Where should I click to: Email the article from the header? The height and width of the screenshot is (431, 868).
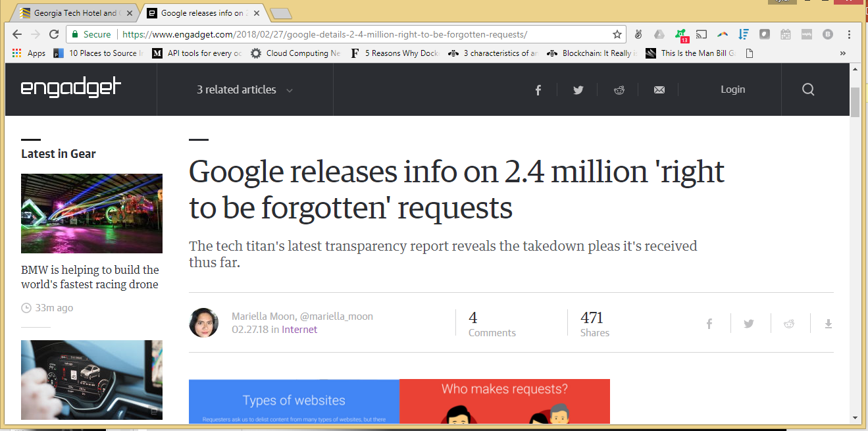tap(659, 90)
